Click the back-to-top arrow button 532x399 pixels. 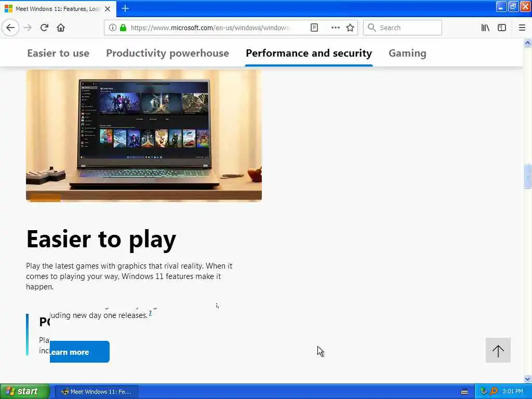pos(498,350)
